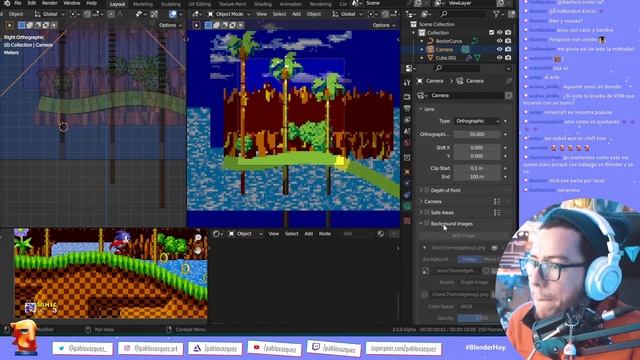The height and width of the screenshot is (360, 640).
Task: Open Object Data camera properties tab icon
Action: [x=407, y=207]
